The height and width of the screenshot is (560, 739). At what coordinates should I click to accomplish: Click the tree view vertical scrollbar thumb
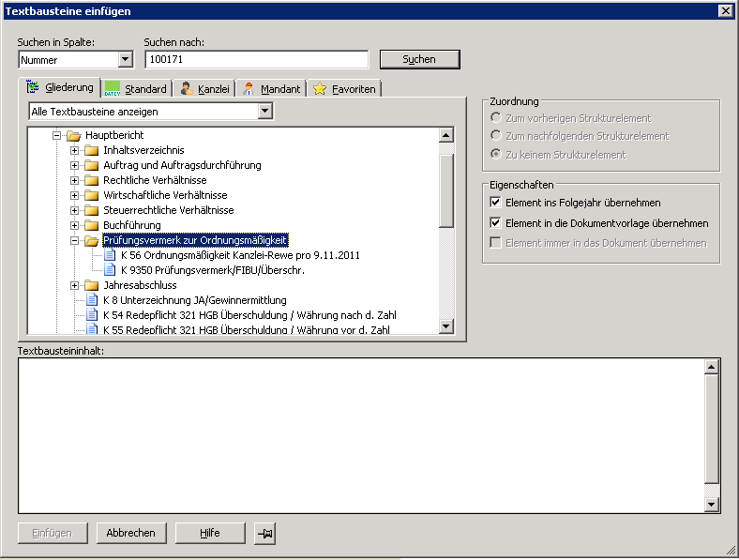click(446, 188)
